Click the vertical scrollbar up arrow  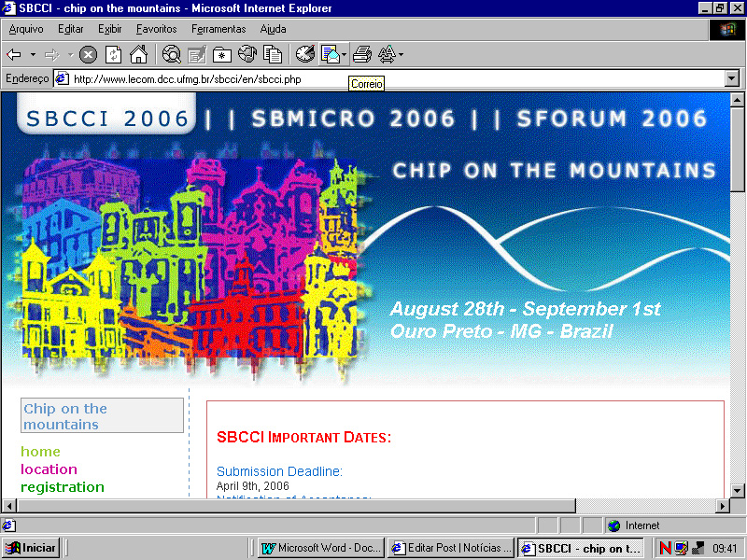point(737,100)
